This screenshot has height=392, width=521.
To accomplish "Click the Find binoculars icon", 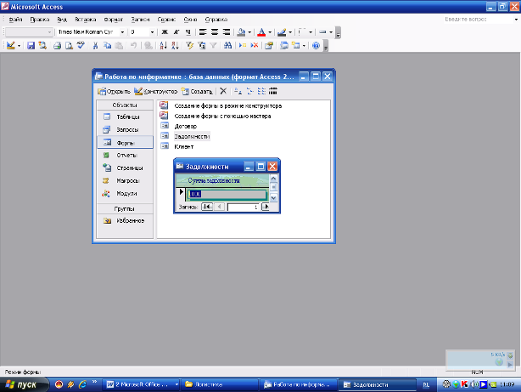I will pos(228,45).
